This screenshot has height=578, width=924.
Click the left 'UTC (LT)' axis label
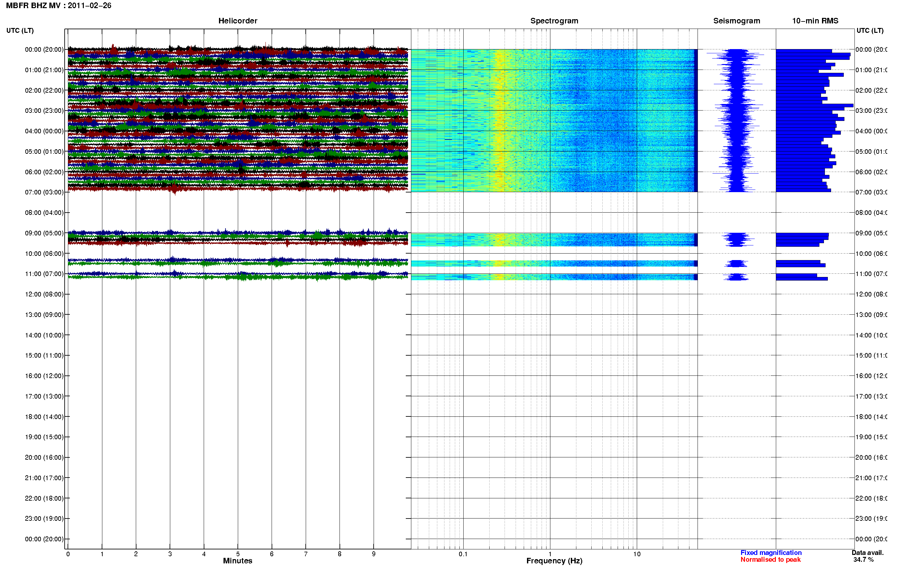coord(20,31)
